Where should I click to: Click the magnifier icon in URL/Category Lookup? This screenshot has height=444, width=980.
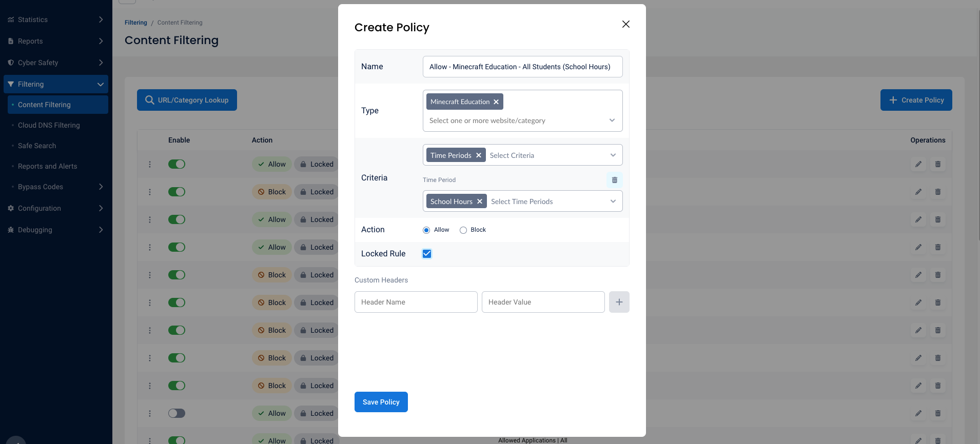click(x=150, y=100)
